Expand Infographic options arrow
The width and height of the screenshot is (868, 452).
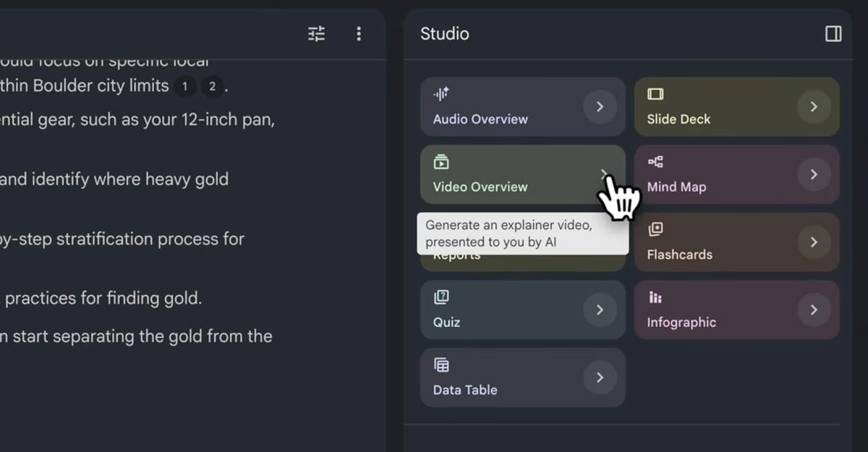814,310
